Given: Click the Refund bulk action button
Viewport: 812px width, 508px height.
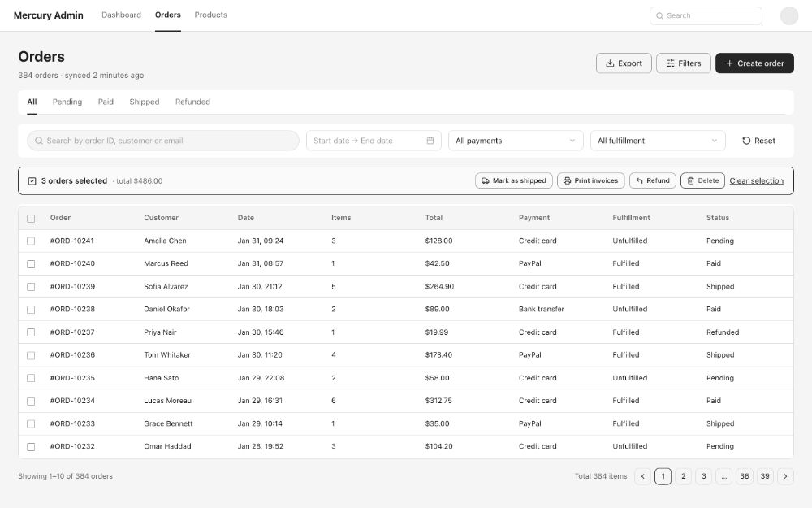Looking at the screenshot, I should click(x=653, y=180).
